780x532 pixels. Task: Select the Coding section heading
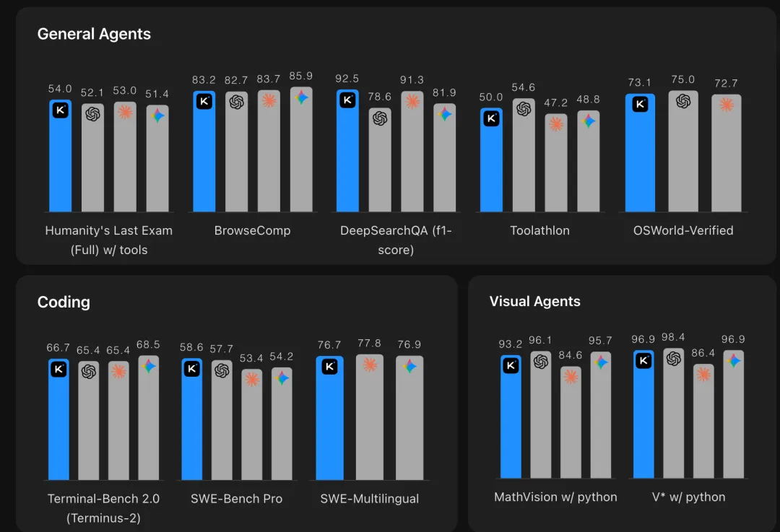coord(64,302)
